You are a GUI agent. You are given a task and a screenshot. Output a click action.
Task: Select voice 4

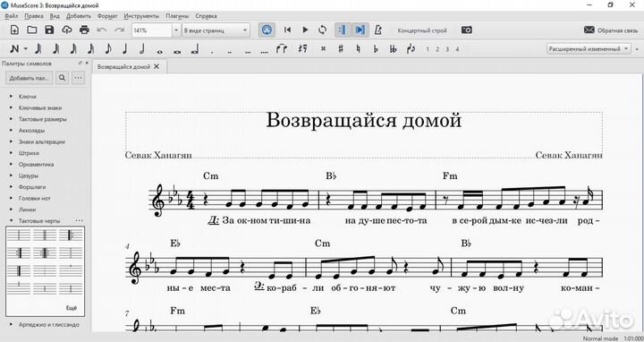click(457, 49)
